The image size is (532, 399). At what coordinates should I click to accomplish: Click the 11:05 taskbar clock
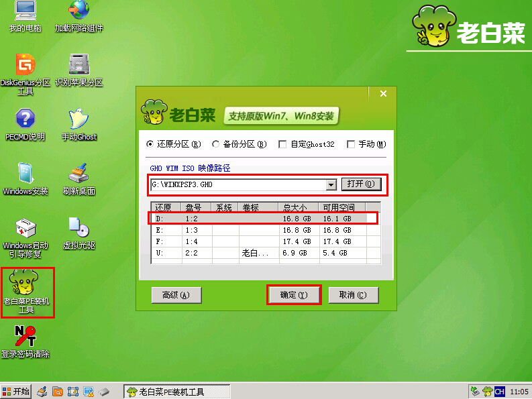(x=519, y=392)
